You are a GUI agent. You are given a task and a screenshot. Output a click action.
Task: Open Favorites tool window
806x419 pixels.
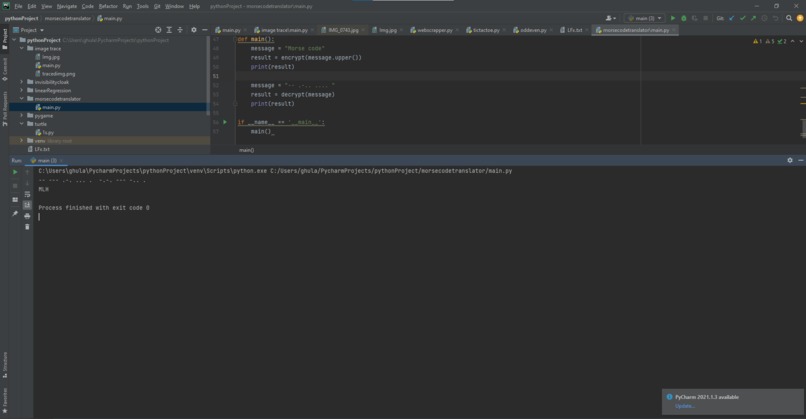pyautogui.click(x=5, y=400)
